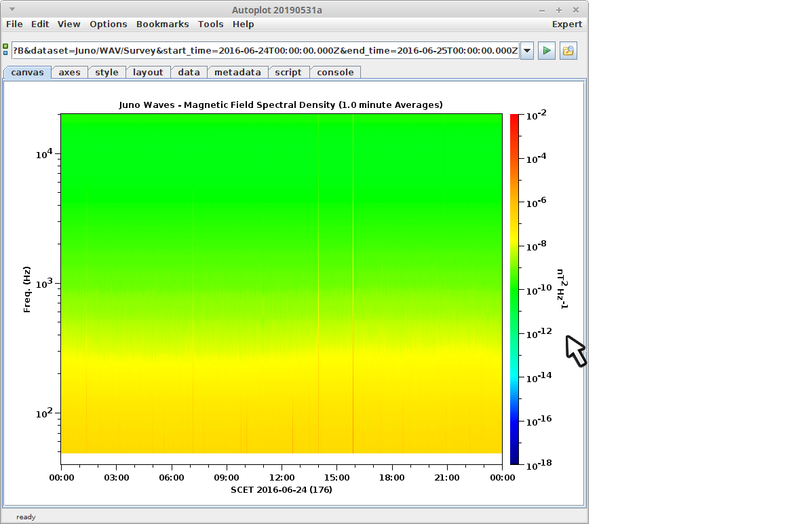This screenshot has height=524, width=812.
Task: Click in the data URI address field
Action: [265, 51]
